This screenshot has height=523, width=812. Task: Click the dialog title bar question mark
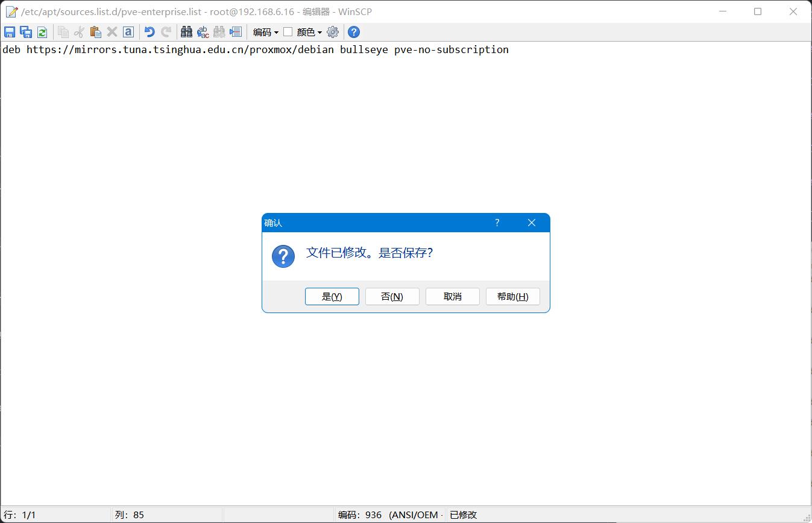click(497, 223)
